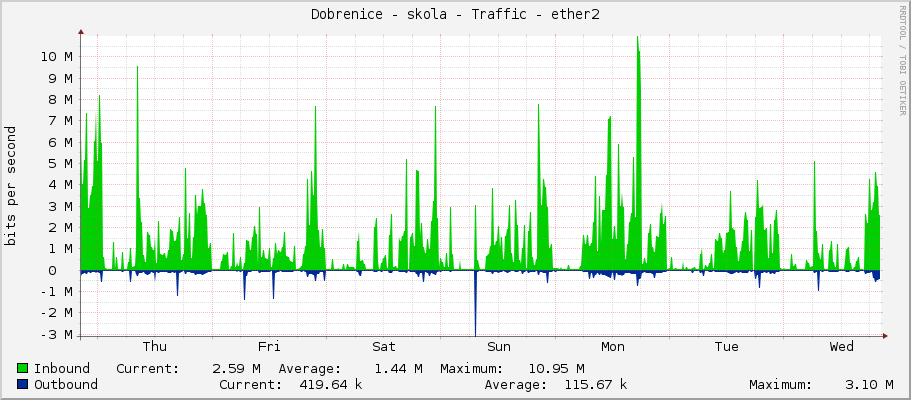The width and height of the screenshot is (911, 400).
Task: Click the '-2 M' y-axis tick label
Action: [57, 313]
